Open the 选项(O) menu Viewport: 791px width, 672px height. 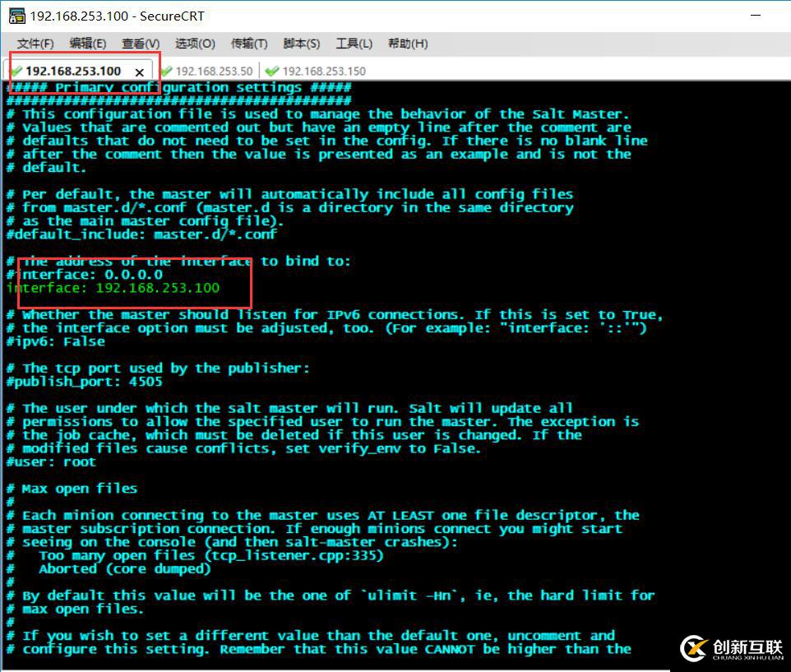point(195,44)
